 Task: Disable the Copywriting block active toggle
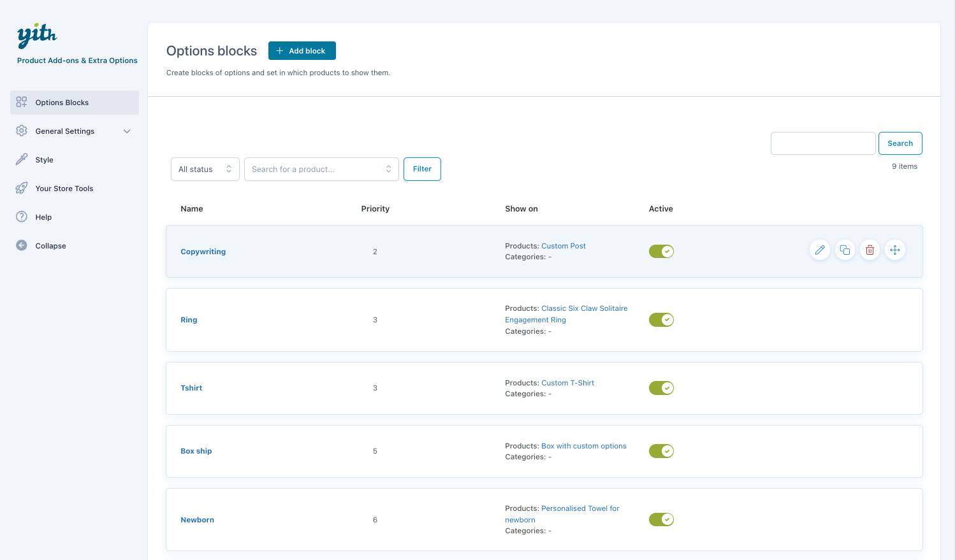[x=661, y=252]
